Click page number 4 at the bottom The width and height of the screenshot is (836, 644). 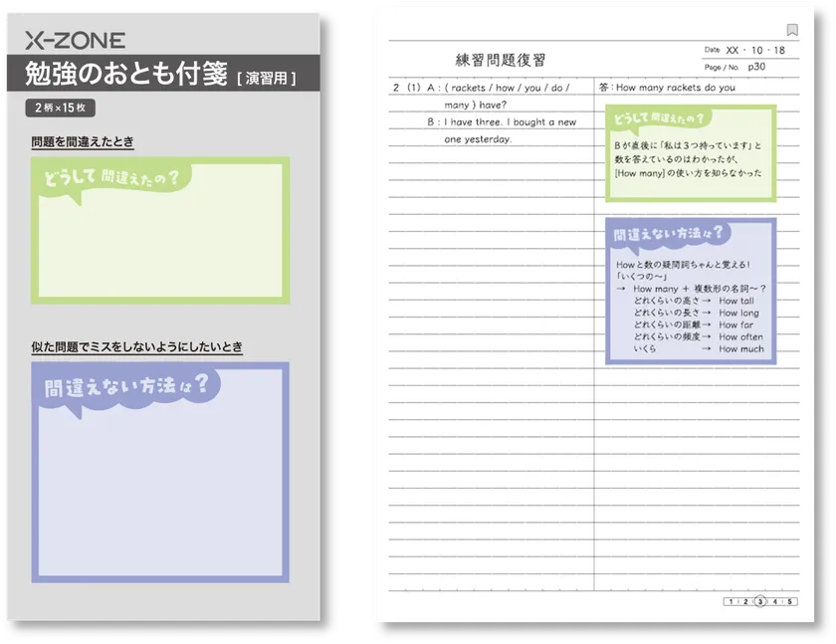click(776, 602)
